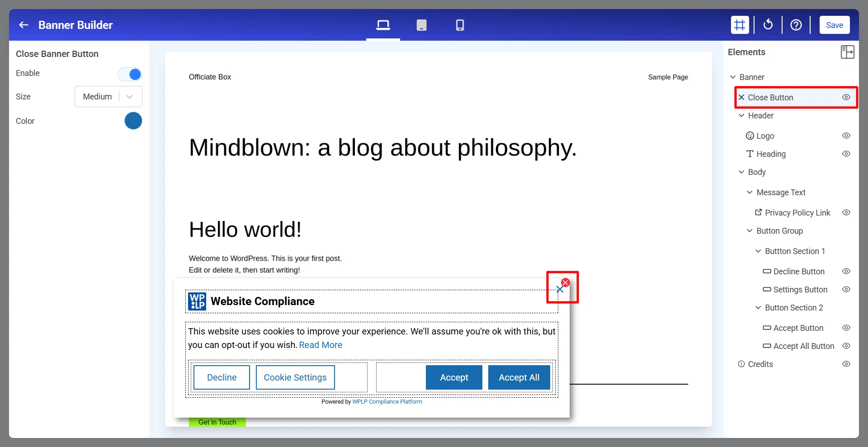Toggle visibility of Logo element

pos(846,136)
